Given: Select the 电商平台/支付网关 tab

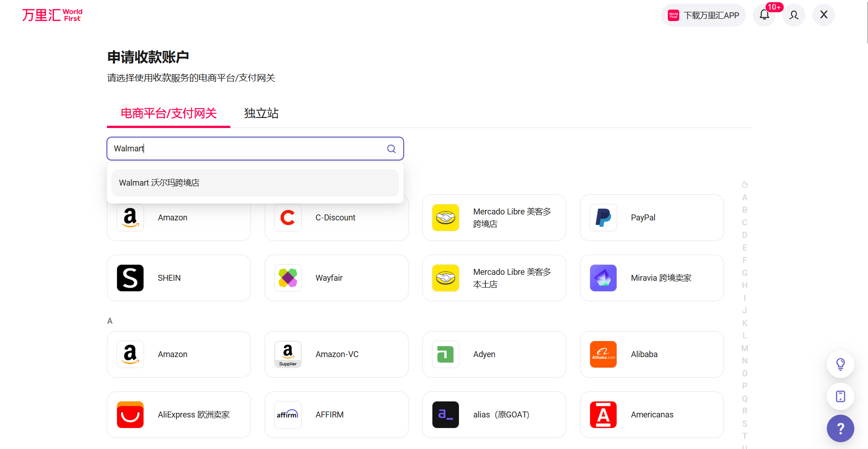Looking at the screenshot, I should 168,113.
